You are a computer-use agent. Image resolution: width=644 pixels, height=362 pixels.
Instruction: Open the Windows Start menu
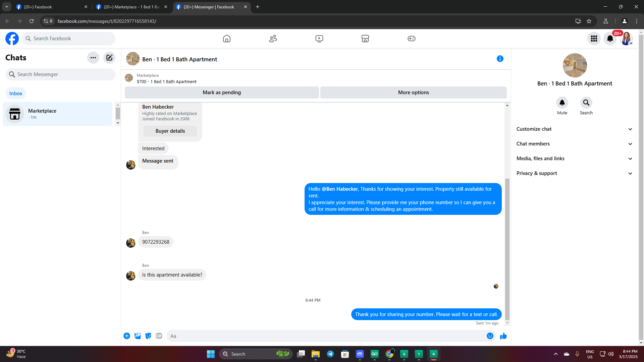coord(211,354)
